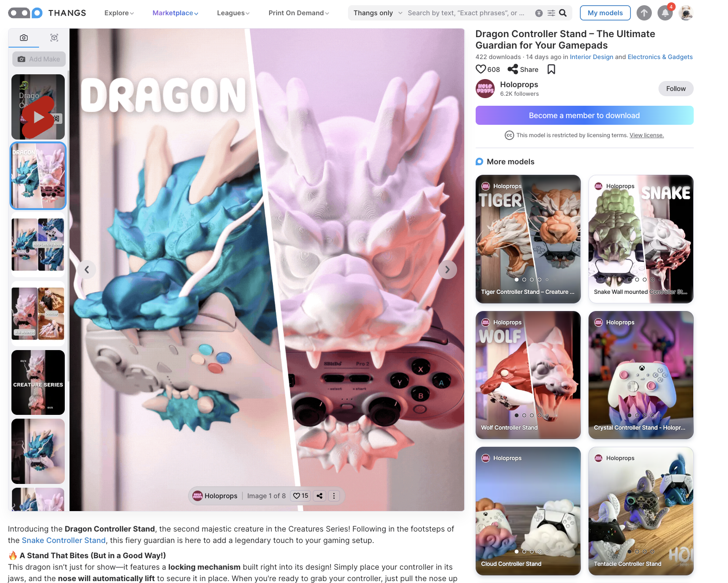Click the Image 1 of 8 label

tap(267, 496)
